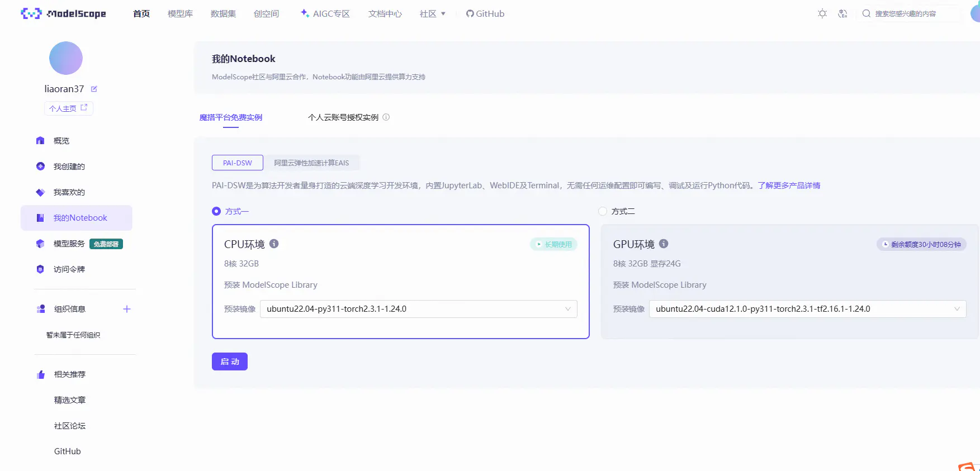
Task: Open 数据集 in the top navigation
Action: click(223, 13)
